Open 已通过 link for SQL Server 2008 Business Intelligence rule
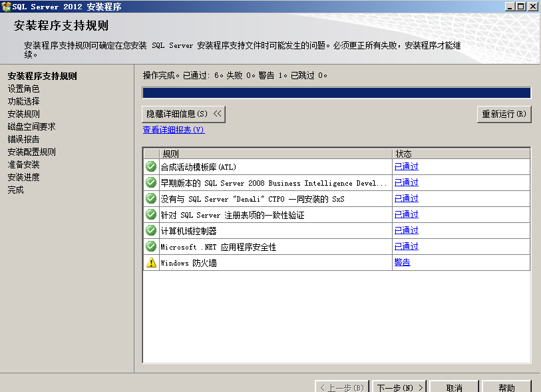This screenshot has width=541, height=392. [406, 182]
